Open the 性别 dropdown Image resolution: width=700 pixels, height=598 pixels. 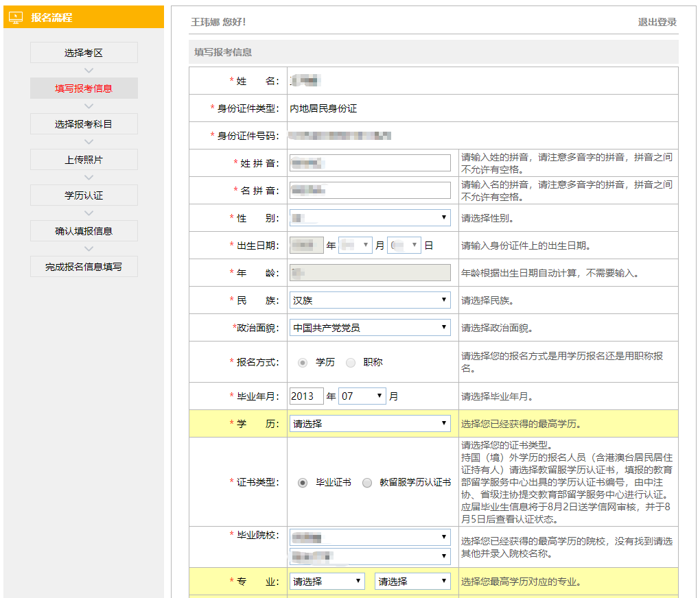pos(369,217)
